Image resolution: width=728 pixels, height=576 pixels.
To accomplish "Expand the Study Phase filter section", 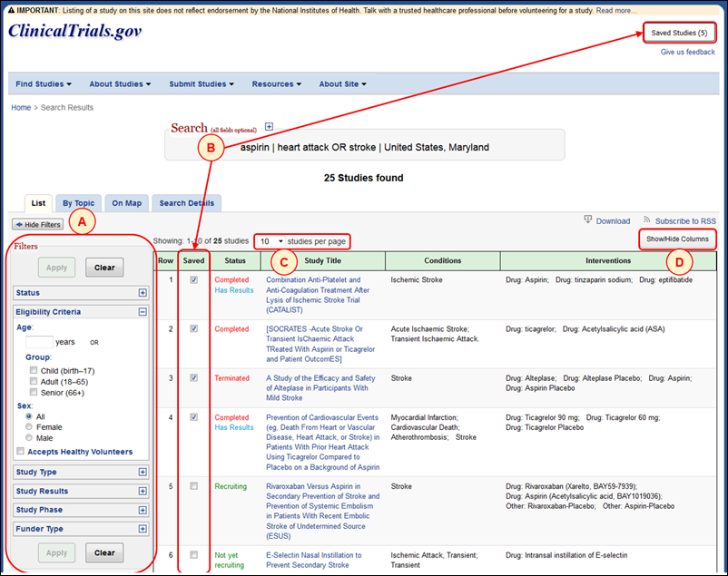I will click(x=143, y=510).
